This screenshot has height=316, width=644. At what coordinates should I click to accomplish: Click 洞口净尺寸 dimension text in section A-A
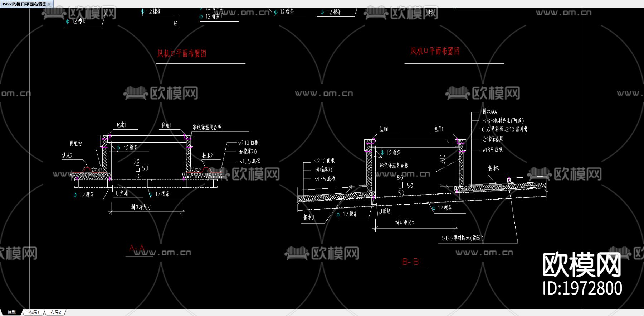click(x=141, y=207)
